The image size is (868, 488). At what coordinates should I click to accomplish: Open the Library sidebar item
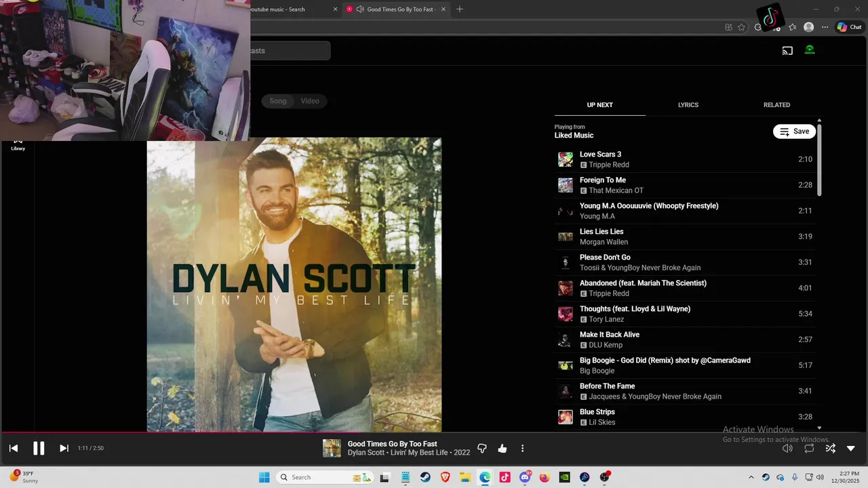[x=18, y=144]
